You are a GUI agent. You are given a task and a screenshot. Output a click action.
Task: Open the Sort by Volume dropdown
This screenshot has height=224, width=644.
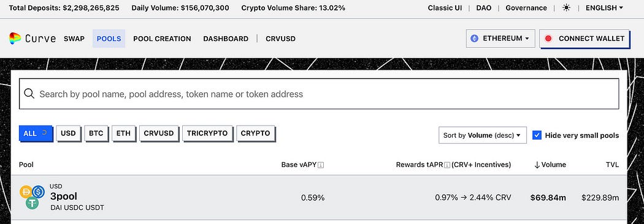482,135
